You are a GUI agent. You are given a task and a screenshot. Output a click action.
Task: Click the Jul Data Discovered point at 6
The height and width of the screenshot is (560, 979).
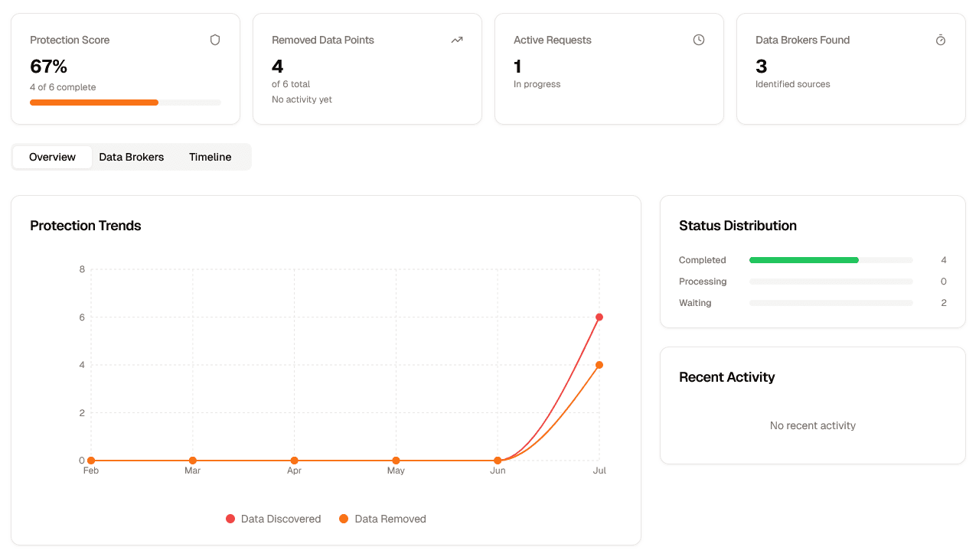pos(599,317)
